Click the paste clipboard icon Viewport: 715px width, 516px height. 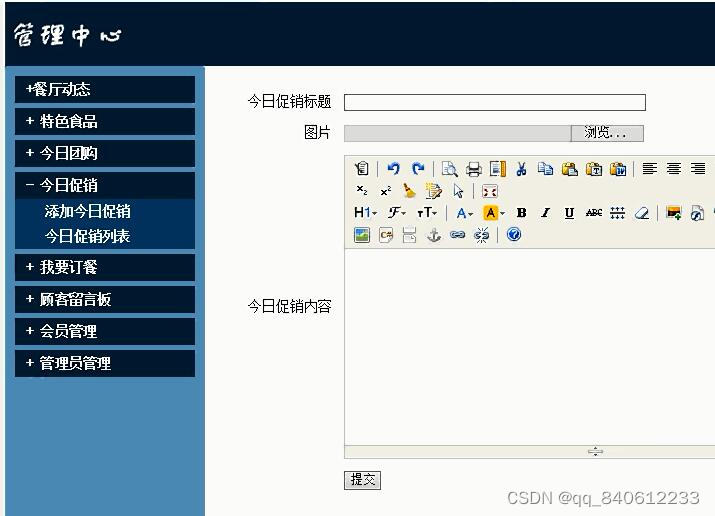coord(570,169)
